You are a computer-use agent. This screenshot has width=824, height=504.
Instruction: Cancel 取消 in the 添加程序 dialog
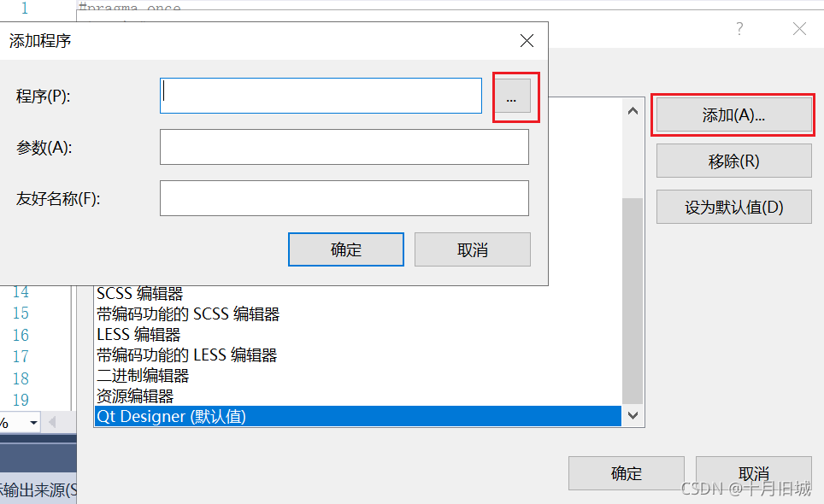tap(473, 249)
